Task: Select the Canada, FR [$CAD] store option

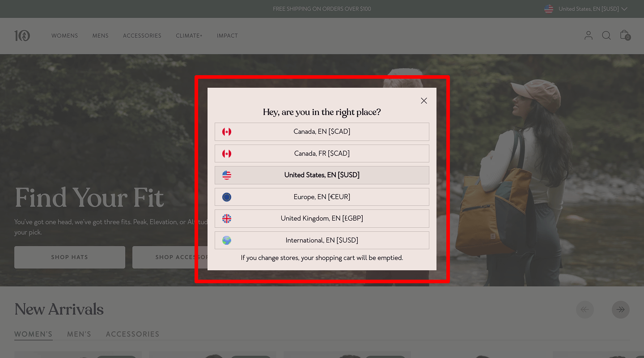Action: pyautogui.click(x=322, y=153)
